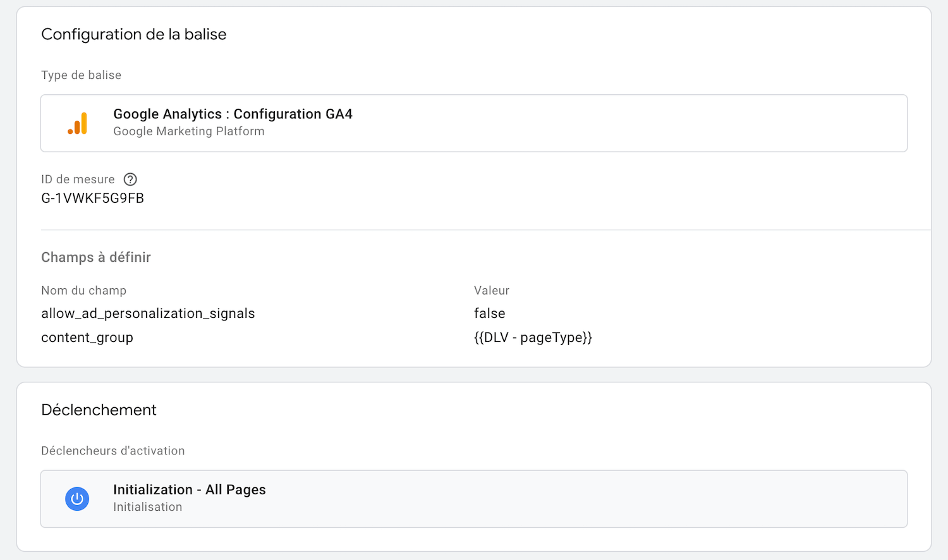Click the Valeur column header
The width and height of the screenshot is (948, 560).
(492, 291)
